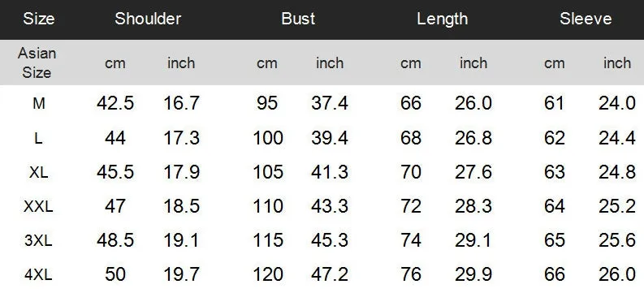
Task: Click shoulder value 19.7 inch
Action: pos(182,274)
